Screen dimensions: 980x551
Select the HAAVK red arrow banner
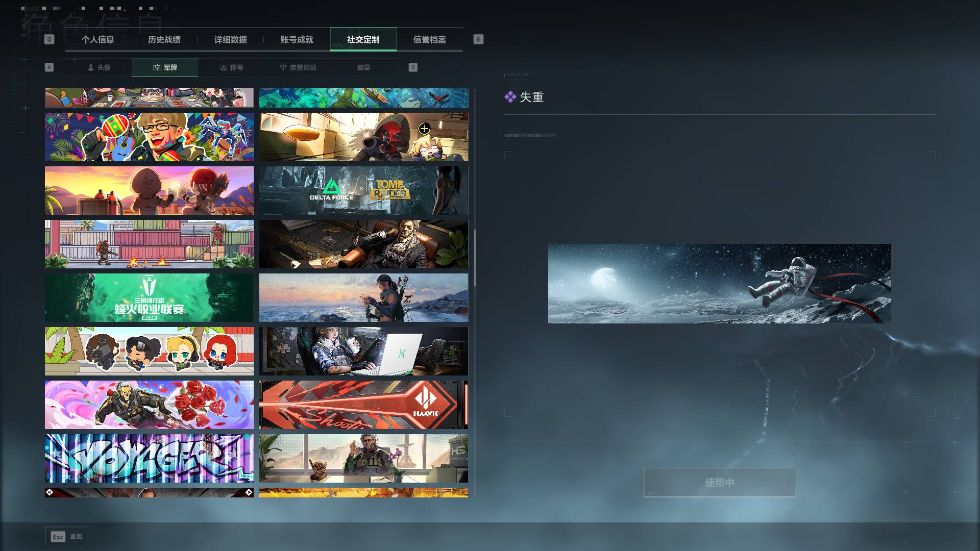click(x=363, y=405)
